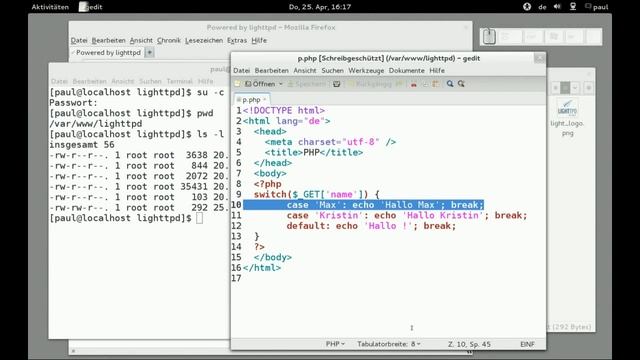This screenshot has width=640, height=360.
Task: Open terminal window Suchen menu
Action: (150, 81)
